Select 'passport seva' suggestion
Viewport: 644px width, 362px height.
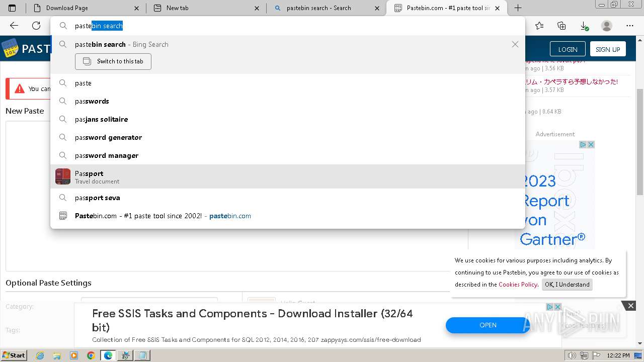287,198
